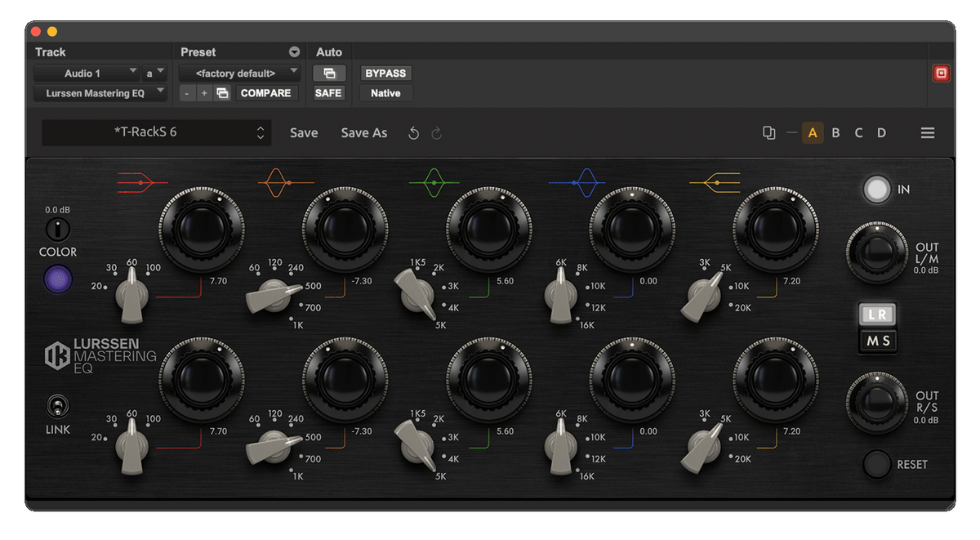Click the IK Lurssen Mastering EQ logo

point(100,355)
